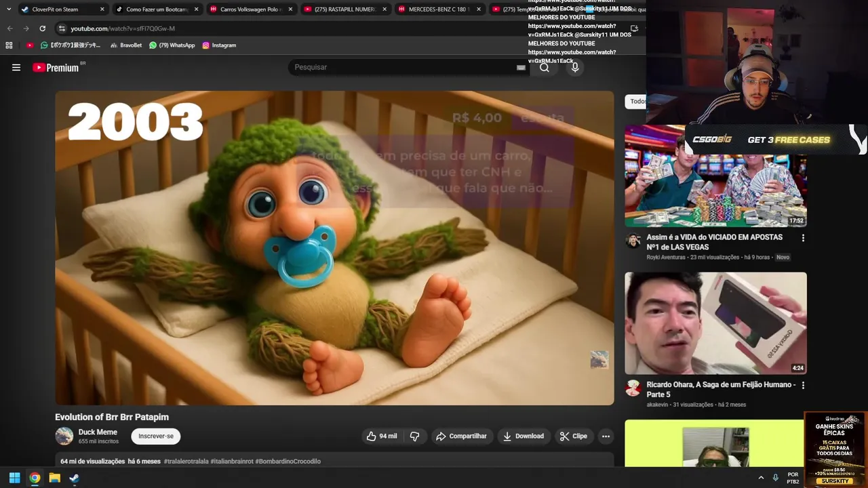Click the youtube.com address bar URL
This screenshot has height=488, width=868.
click(123, 28)
